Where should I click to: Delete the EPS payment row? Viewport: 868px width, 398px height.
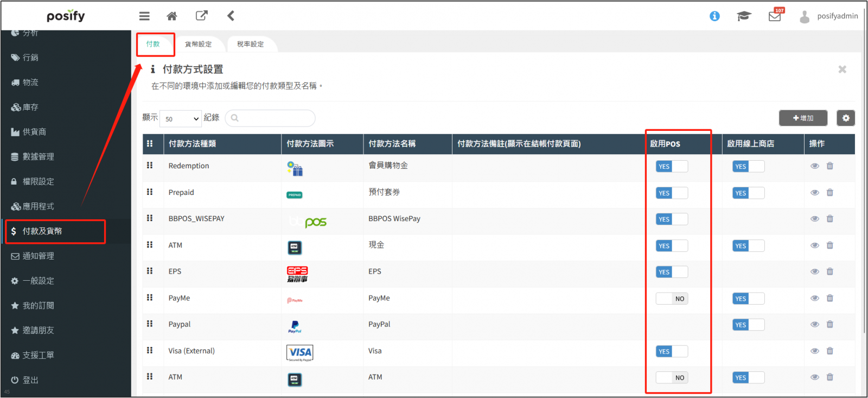830,271
